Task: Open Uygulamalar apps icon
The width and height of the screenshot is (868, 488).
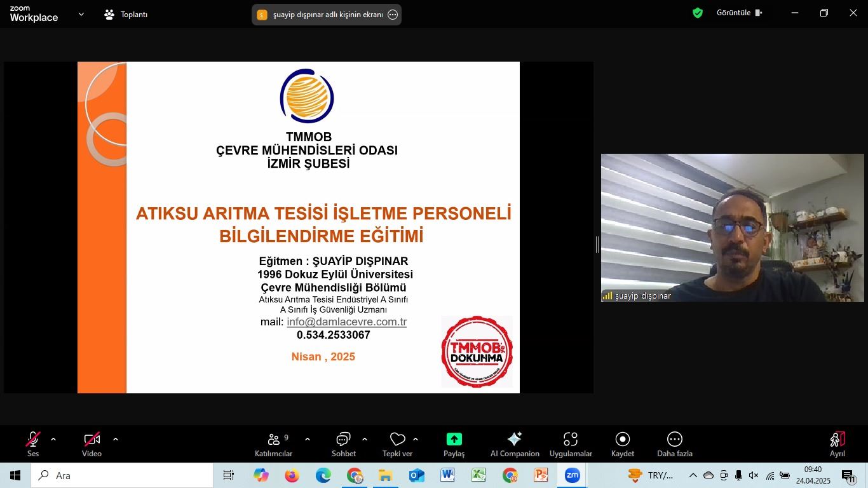Action: click(571, 440)
